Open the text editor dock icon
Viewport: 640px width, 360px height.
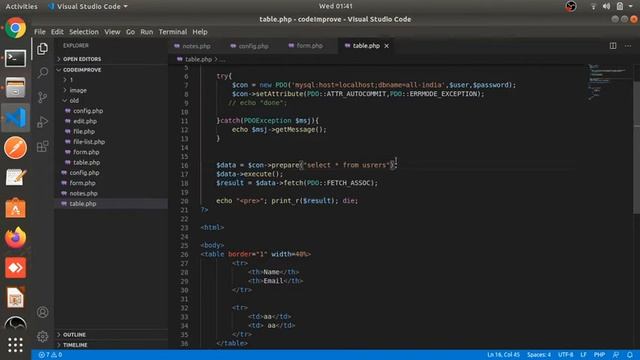coord(16,178)
